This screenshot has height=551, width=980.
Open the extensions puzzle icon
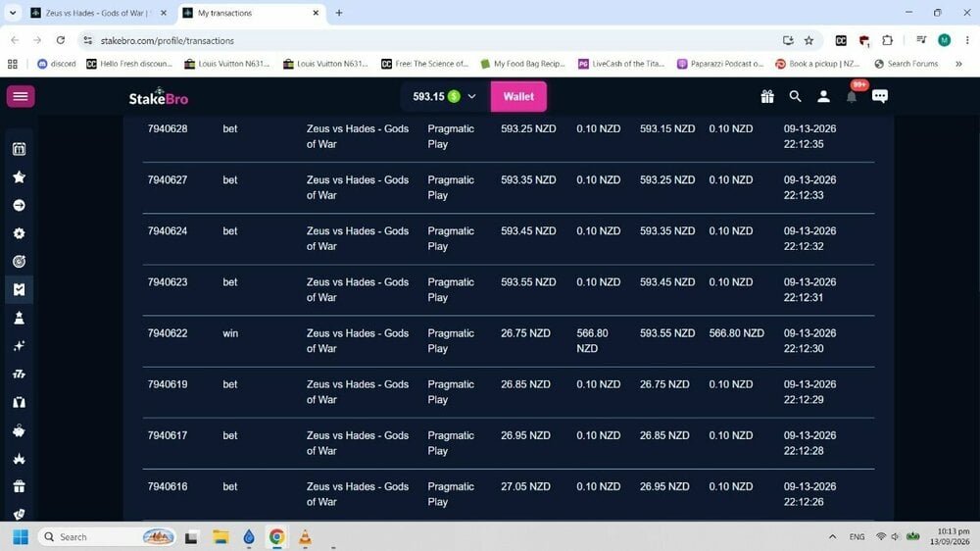(x=887, y=40)
